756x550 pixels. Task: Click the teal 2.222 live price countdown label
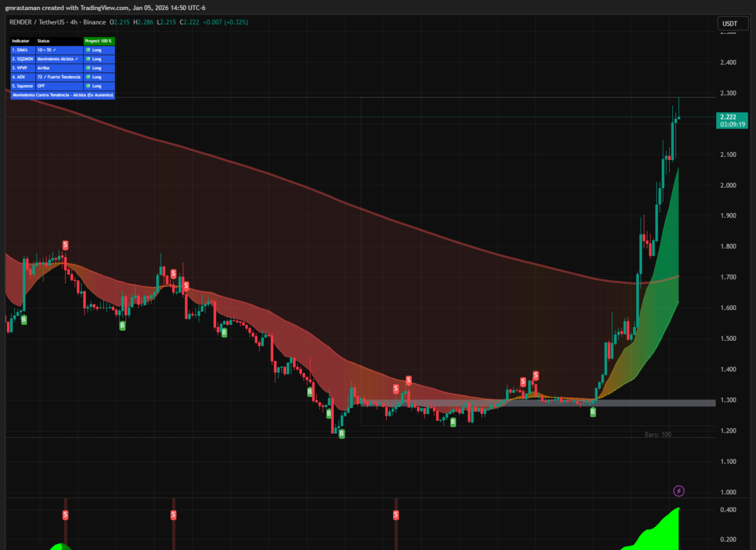point(732,122)
